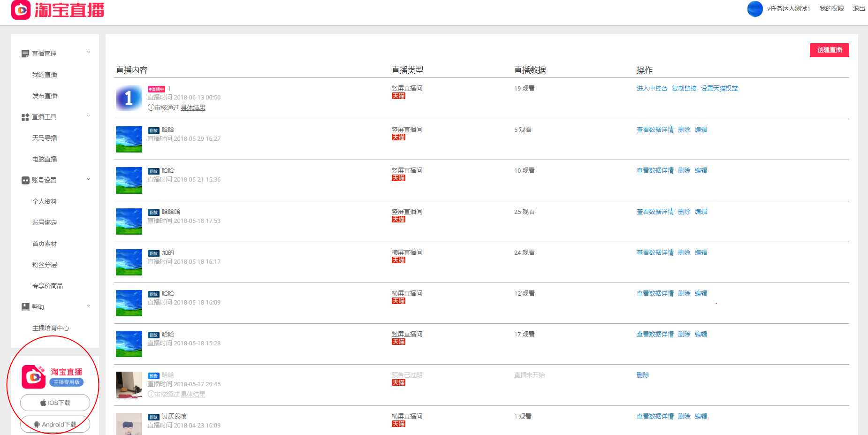The width and height of the screenshot is (868, 435).
Task: Click the IOS下载 button
Action: (x=55, y=403)
